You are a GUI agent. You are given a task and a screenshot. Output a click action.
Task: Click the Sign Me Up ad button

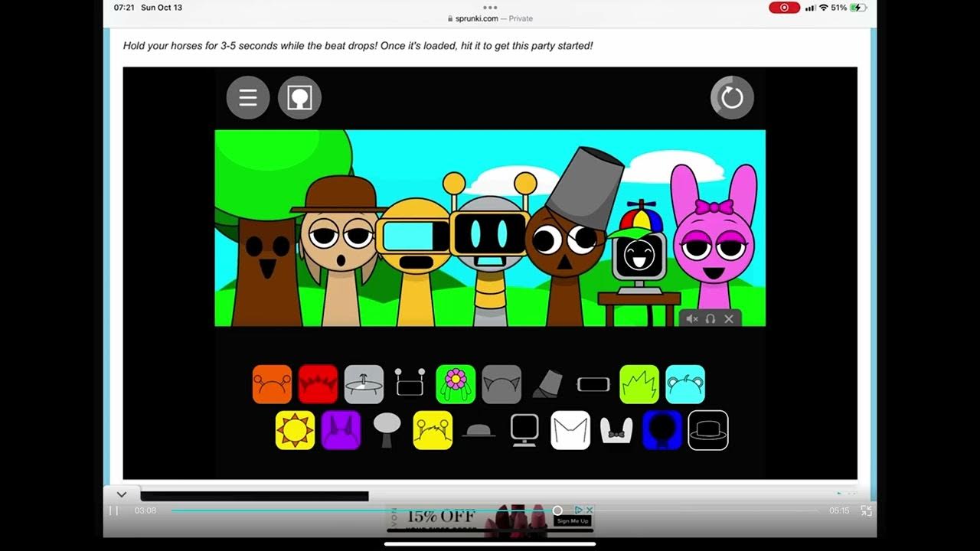tap(573, 521)
